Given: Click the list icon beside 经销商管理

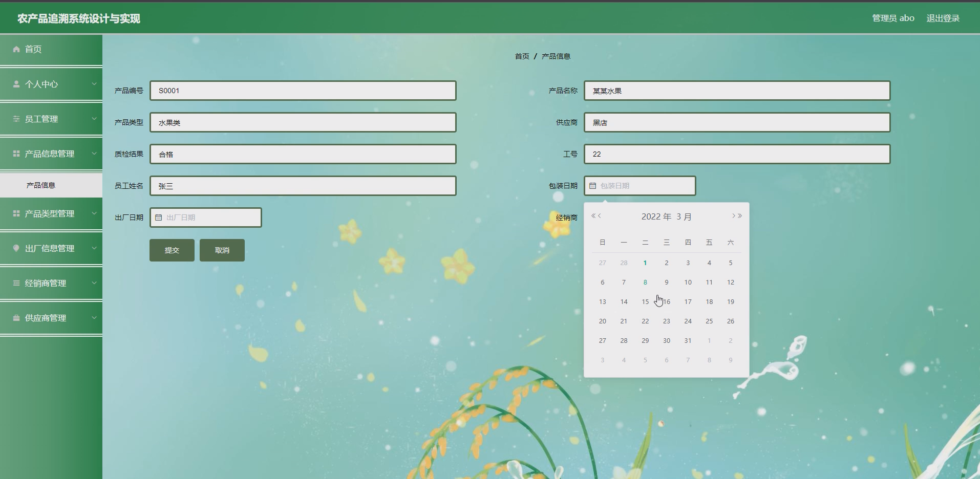Looking at the screenshot, I should (x=16, y=283).
